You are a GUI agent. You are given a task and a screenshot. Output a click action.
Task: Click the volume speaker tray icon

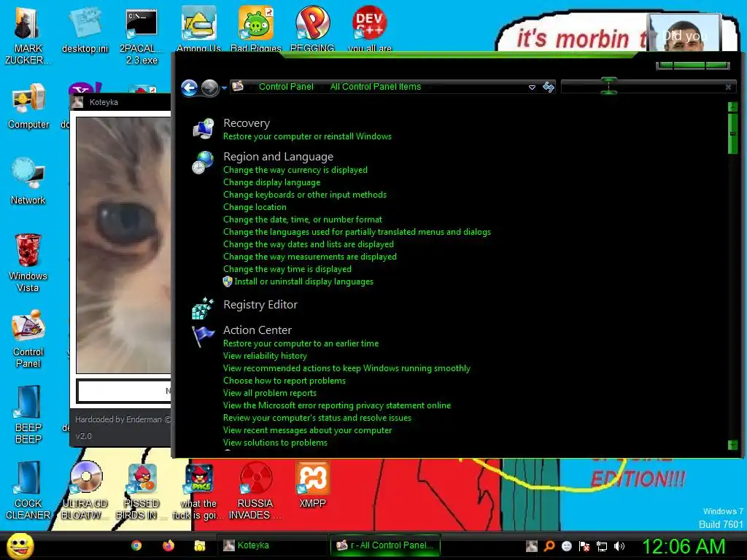pos(619,546)
